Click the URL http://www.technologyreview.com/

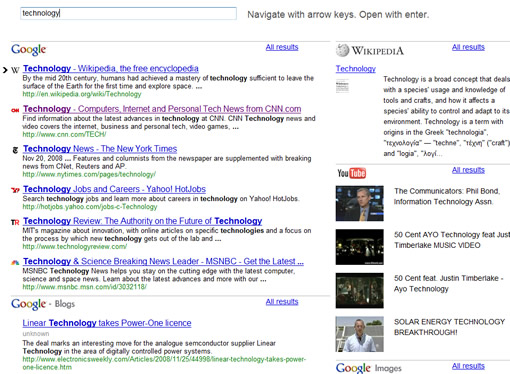click(x=75, y=247)
